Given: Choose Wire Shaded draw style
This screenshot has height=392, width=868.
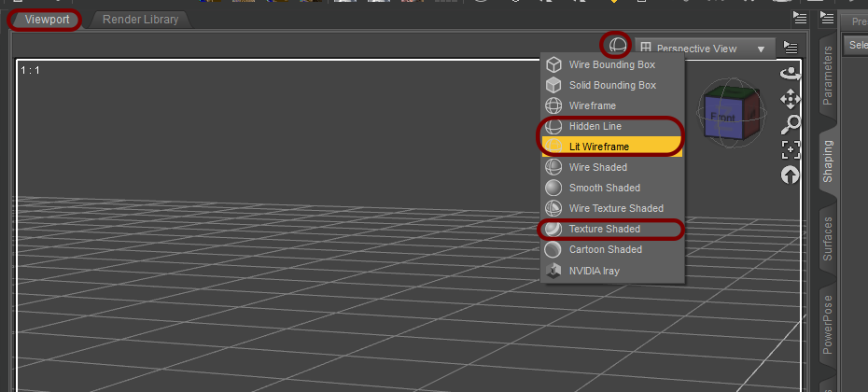Looking at the screenshot, I should (x=612, y=167).
